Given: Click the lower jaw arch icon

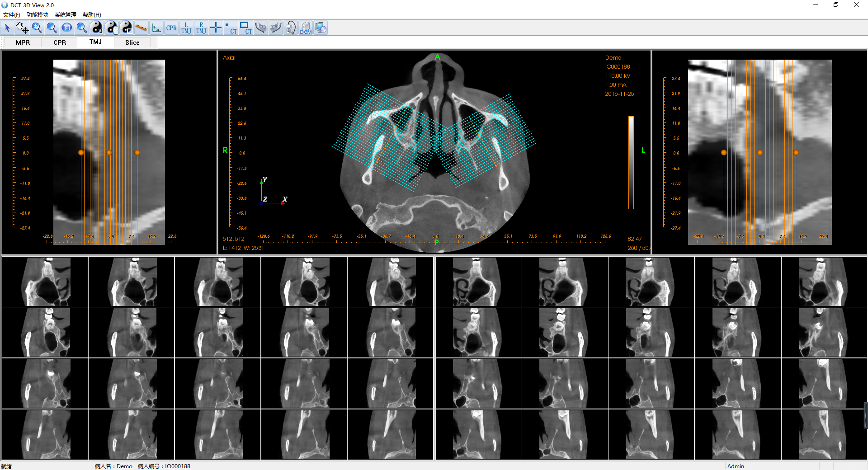Looking at the screenshot, I should point(276,28).
